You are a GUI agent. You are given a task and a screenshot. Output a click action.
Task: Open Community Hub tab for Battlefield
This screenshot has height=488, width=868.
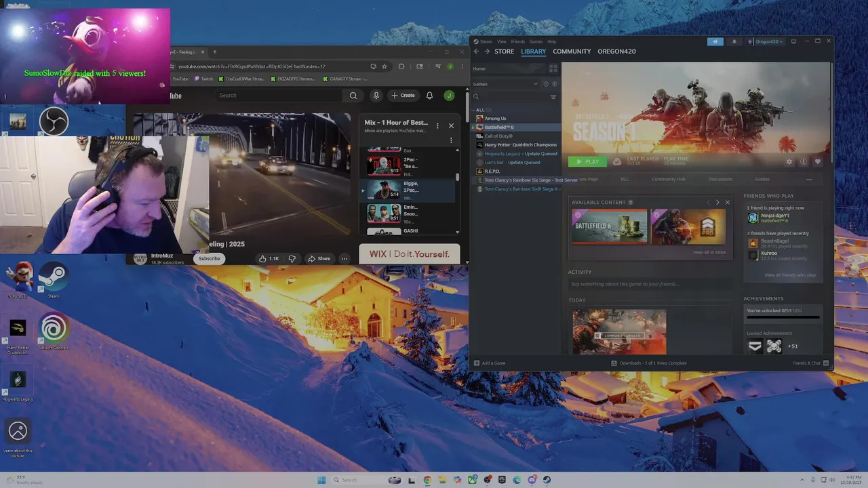click(x=669, y=180)
